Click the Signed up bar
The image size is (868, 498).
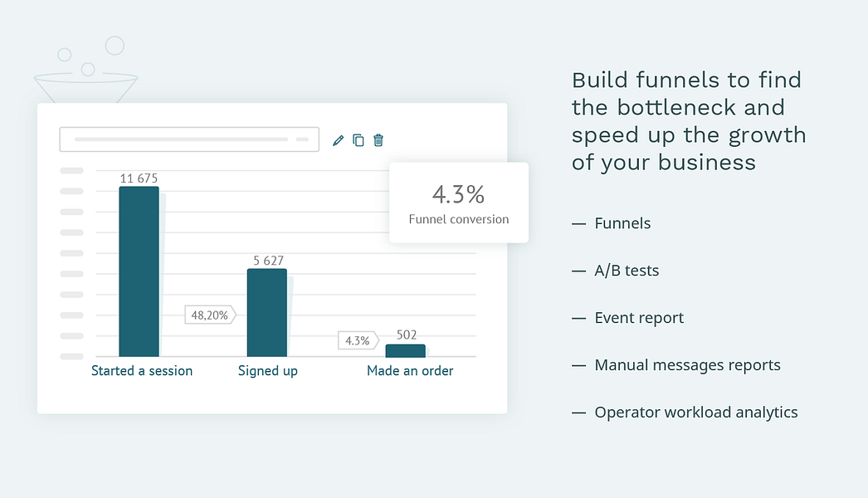click(x=267, y=312)
